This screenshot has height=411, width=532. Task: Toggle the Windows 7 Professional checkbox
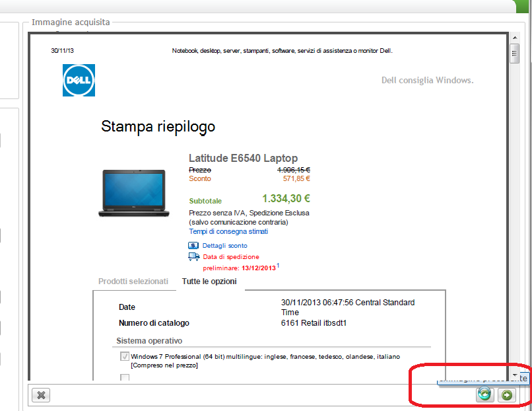point(125,356)
